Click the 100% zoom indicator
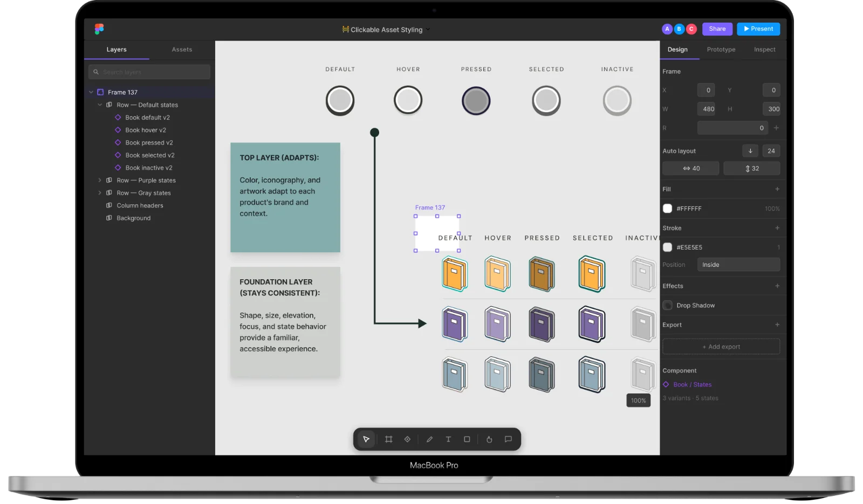Image resolution: width=863 pixels, height=504 pixels. click(x=639, y=401)
